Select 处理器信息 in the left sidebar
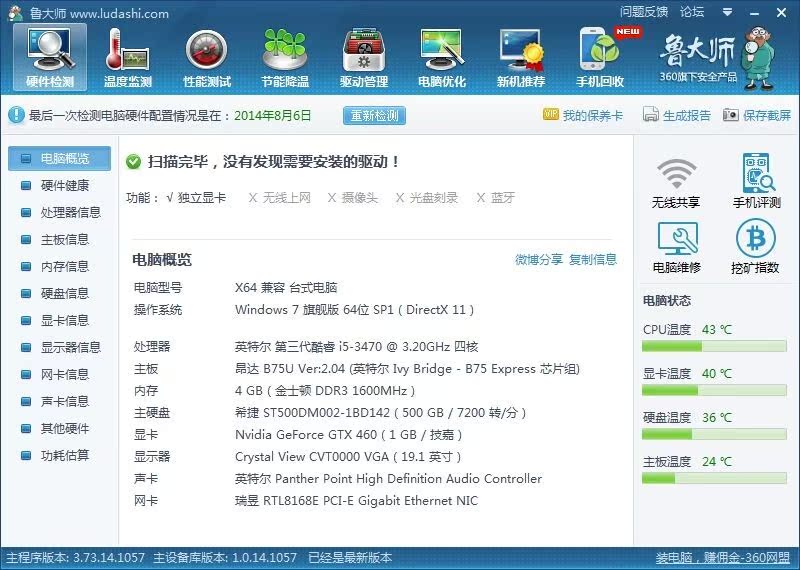800x570 pixels. coord(70,212)
